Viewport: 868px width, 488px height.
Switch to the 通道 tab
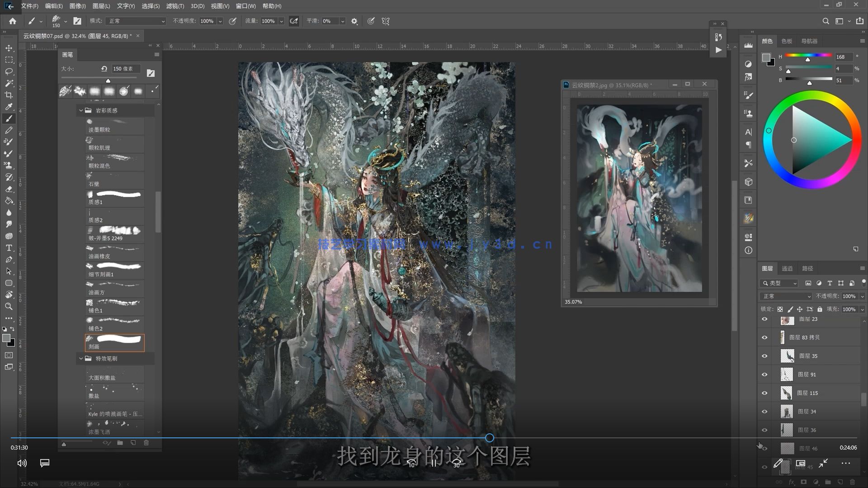(787, 268)
